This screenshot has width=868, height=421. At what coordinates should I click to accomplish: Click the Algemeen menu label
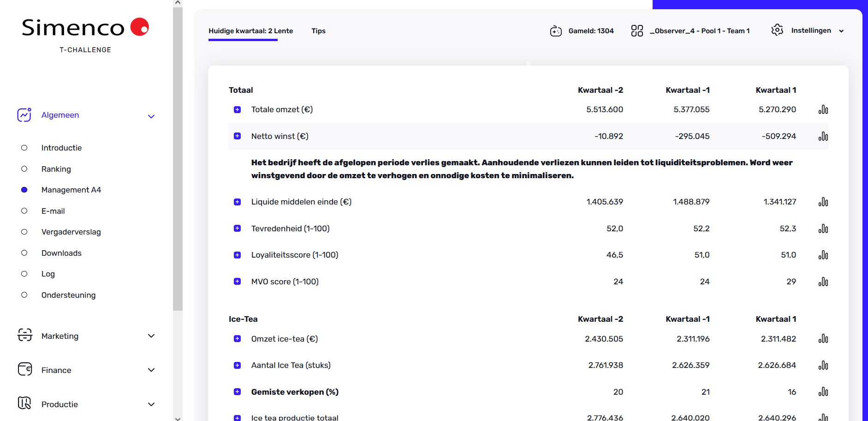[x=60, y=115]
